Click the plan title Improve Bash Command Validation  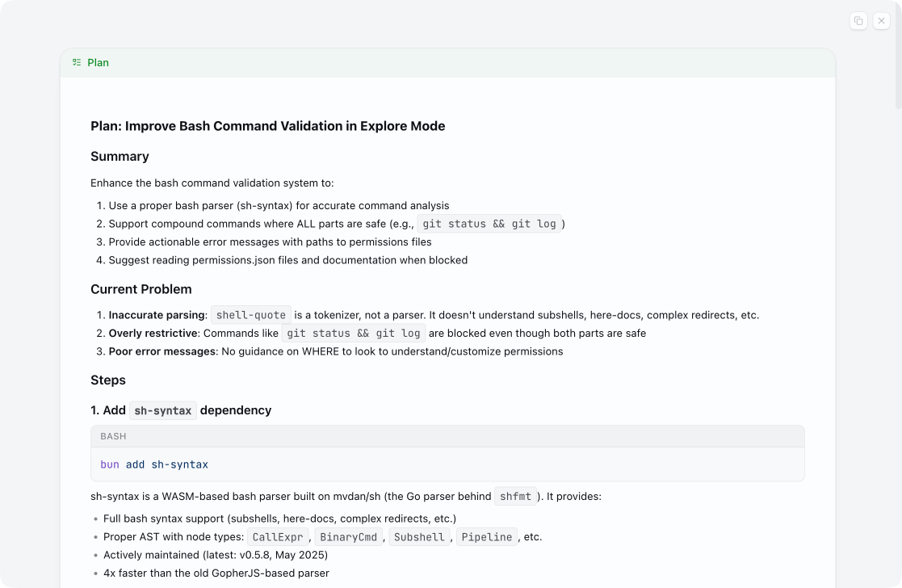tap(268, 126)
